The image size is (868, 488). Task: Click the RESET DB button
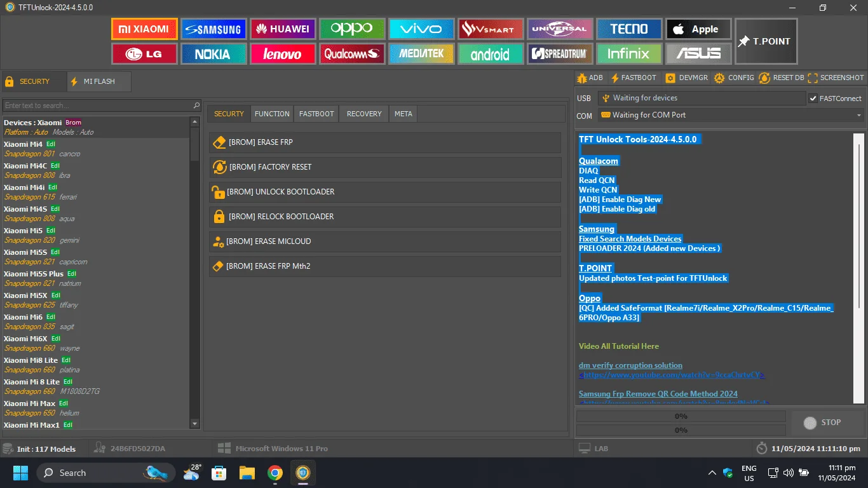[782, 78]
